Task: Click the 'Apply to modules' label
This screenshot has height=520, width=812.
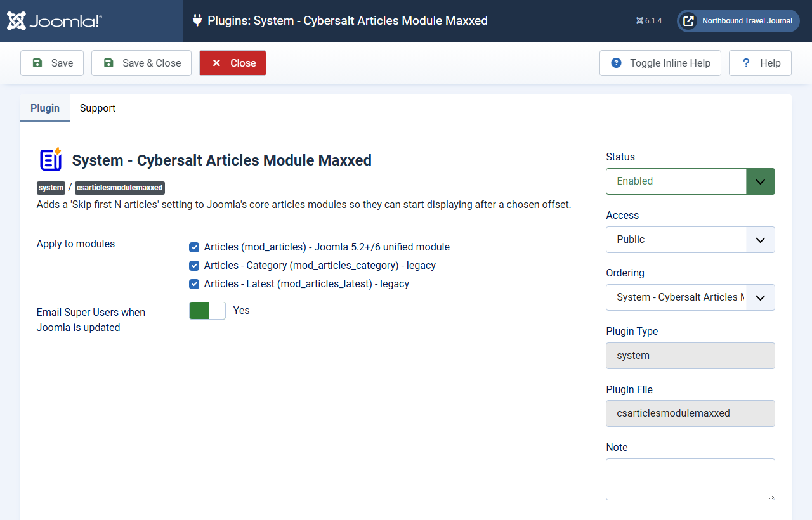Action: (75, 244)
